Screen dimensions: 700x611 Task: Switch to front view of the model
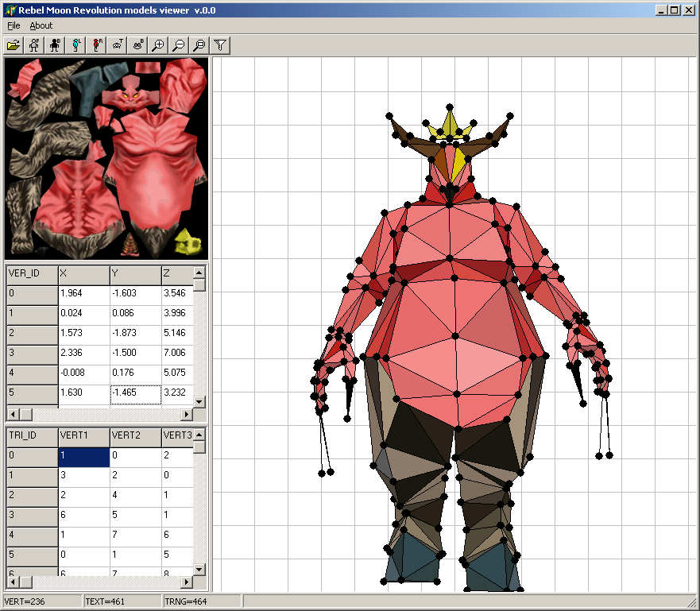[x=33, y=45]
